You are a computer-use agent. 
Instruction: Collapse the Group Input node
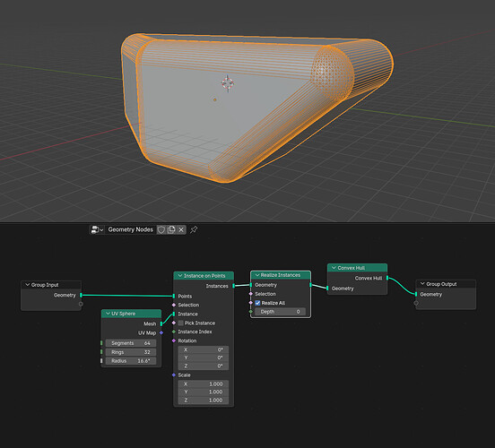point(28,285)
